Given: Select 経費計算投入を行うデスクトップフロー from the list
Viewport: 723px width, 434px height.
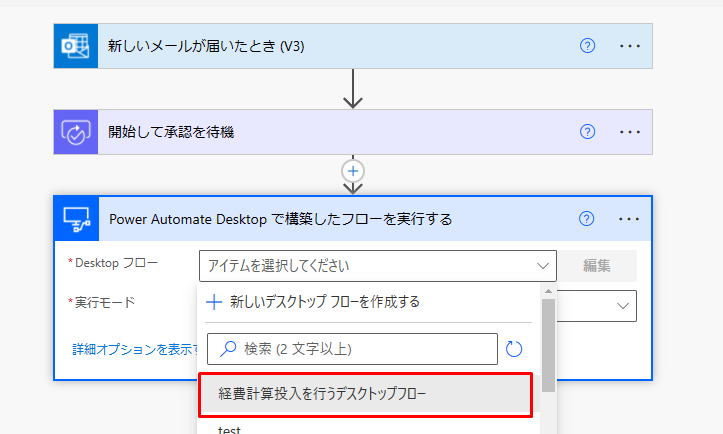Looking at the screenshot, I should [366, 394].
